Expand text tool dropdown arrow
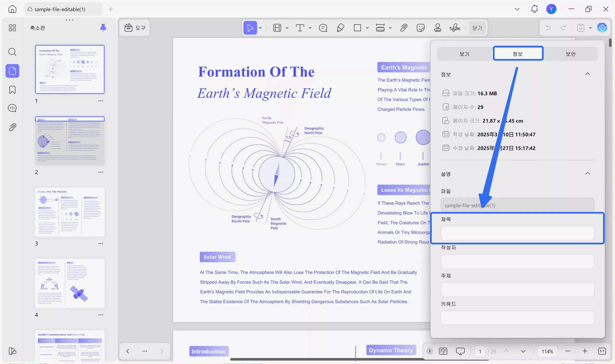Image resolution: width=615 pixels, height=364 pixels. [x=310, y=28]
